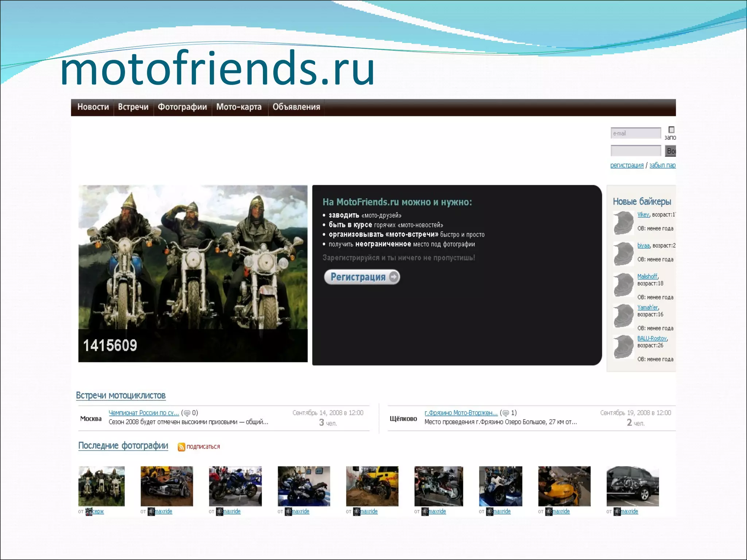Open the black and orange cruiser motorcycle thumbnail
747x560 pixels.
pos(167,486)
